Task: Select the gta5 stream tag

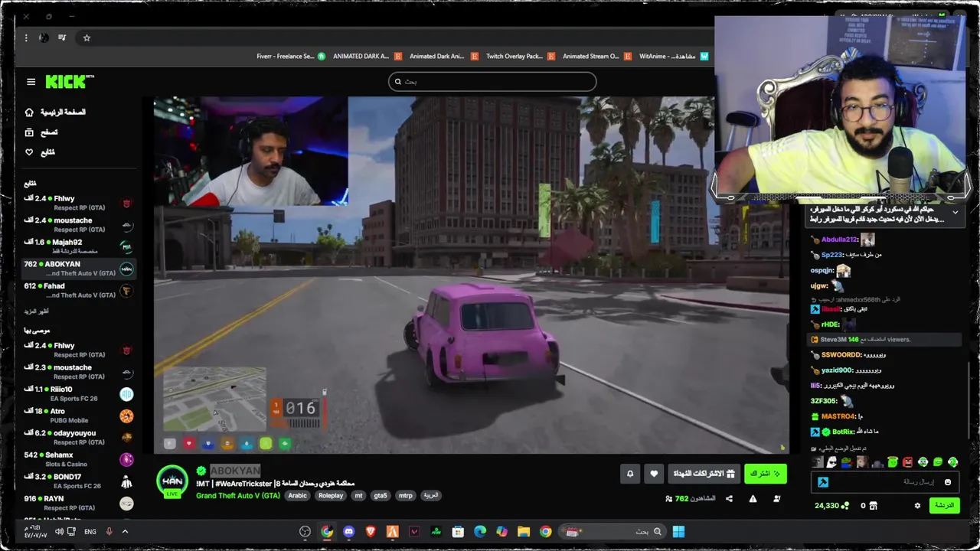Action: [x=381, y=495]
